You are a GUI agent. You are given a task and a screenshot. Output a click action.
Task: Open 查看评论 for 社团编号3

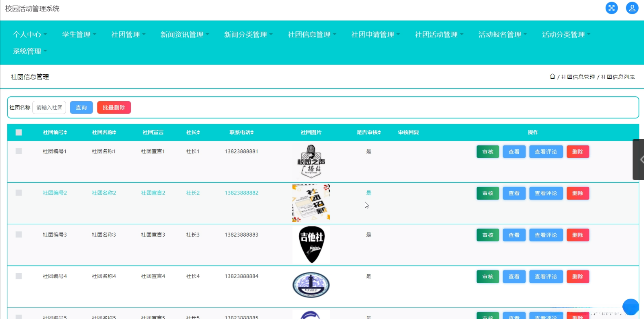click(546, 235)
